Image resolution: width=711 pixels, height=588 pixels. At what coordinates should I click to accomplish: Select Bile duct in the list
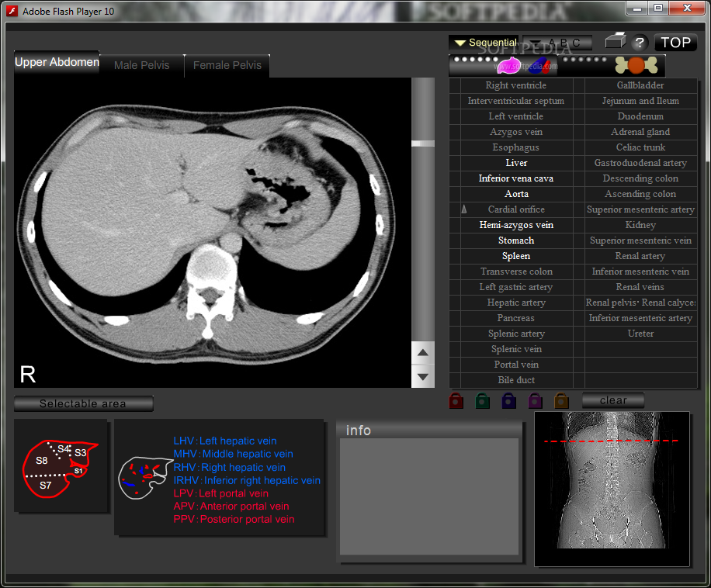[x=516, y=380]
